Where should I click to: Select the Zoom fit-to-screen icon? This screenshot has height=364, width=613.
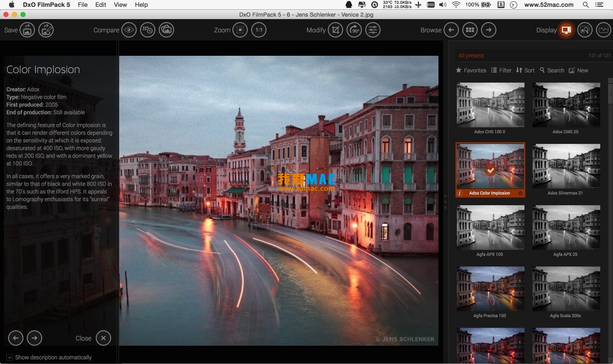[x=240, y=30]
